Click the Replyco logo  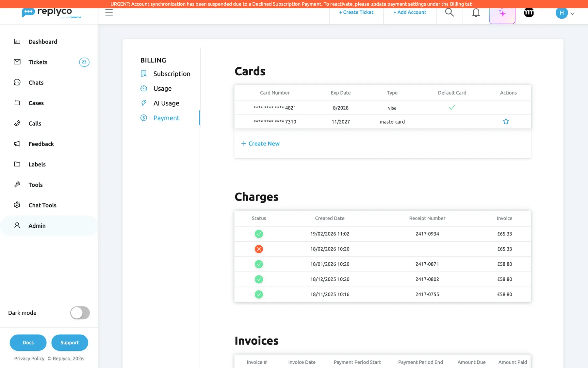click(51, 13)
